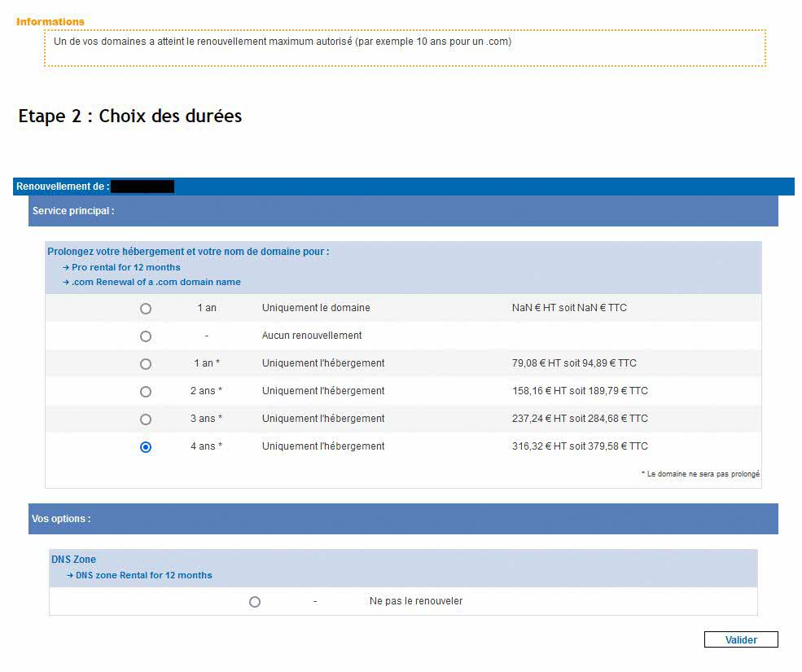
Task: Click the Service principal section header
Action: point(73,211)
